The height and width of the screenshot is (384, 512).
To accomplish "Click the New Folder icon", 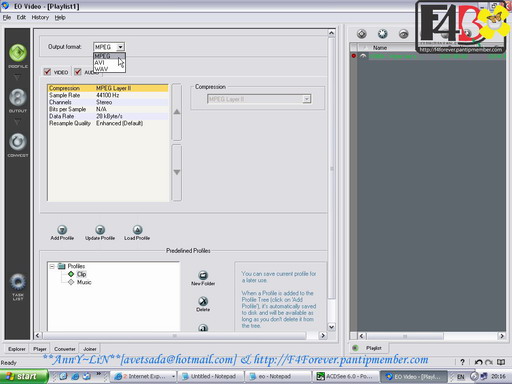I will tap(203, 275).
